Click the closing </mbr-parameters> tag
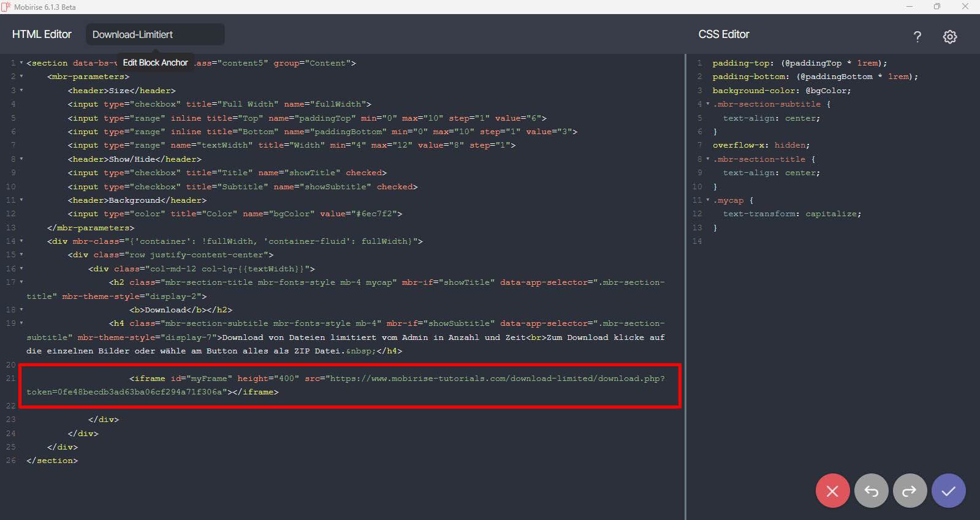Screen dimensions: 980x520 [x=91, y=228]
